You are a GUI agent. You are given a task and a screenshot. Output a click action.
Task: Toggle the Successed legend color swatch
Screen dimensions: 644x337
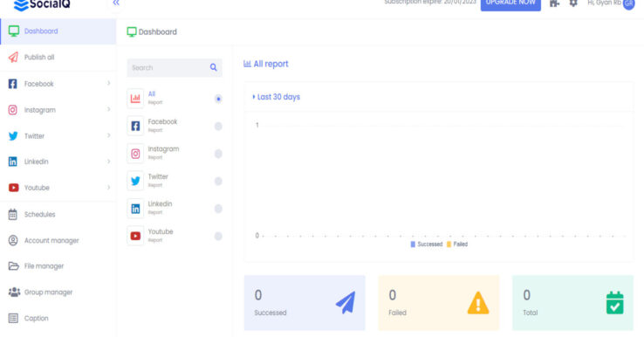[x=413, y=244]
